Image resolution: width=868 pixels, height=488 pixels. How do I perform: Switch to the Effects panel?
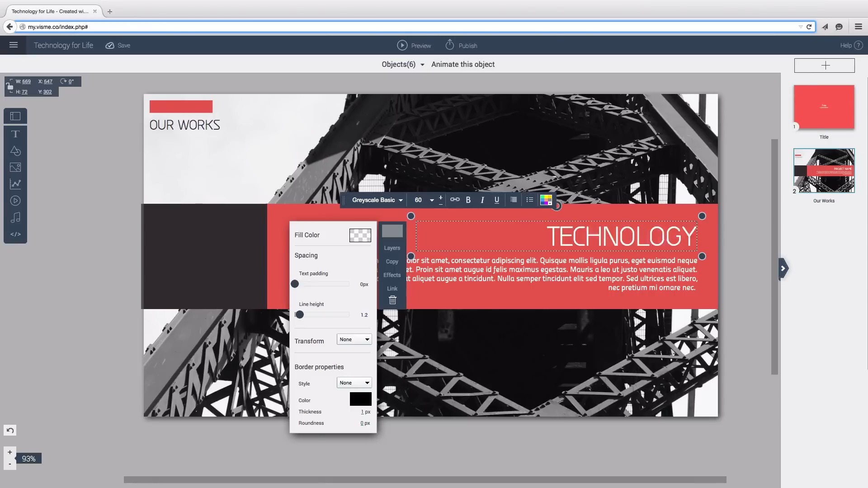coord(392,275)
